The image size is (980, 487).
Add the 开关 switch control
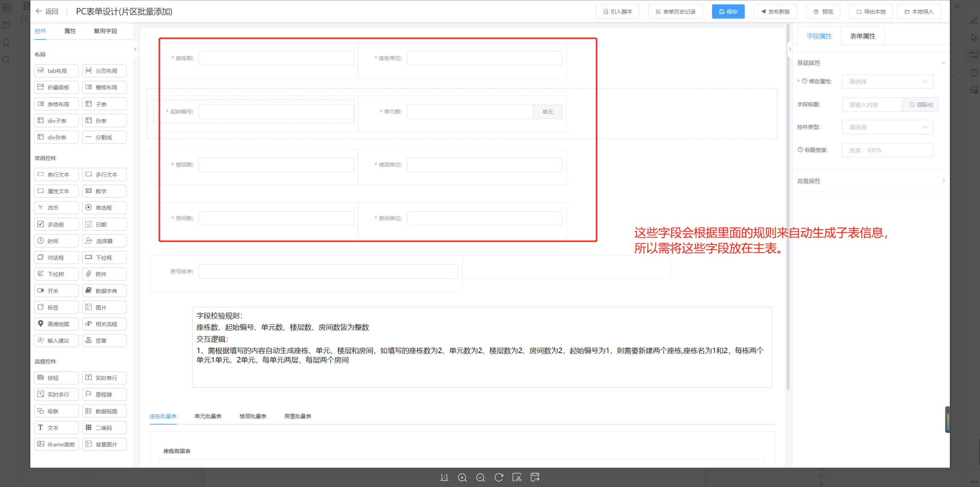(56, 291)
